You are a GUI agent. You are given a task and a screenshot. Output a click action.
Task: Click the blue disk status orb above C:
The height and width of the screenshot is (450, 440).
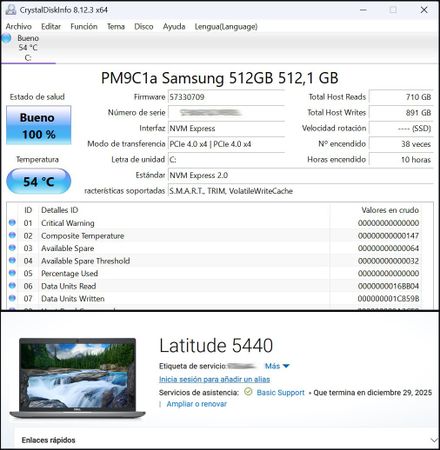7,38
